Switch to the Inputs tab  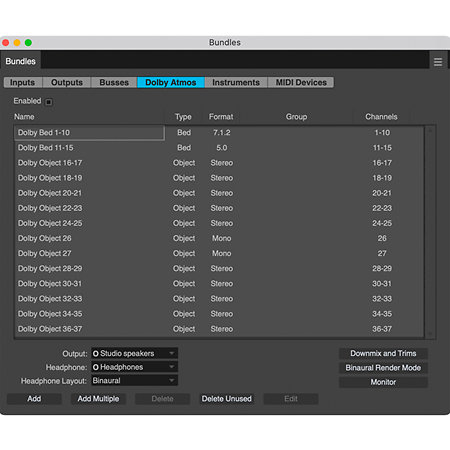point(23,82)
